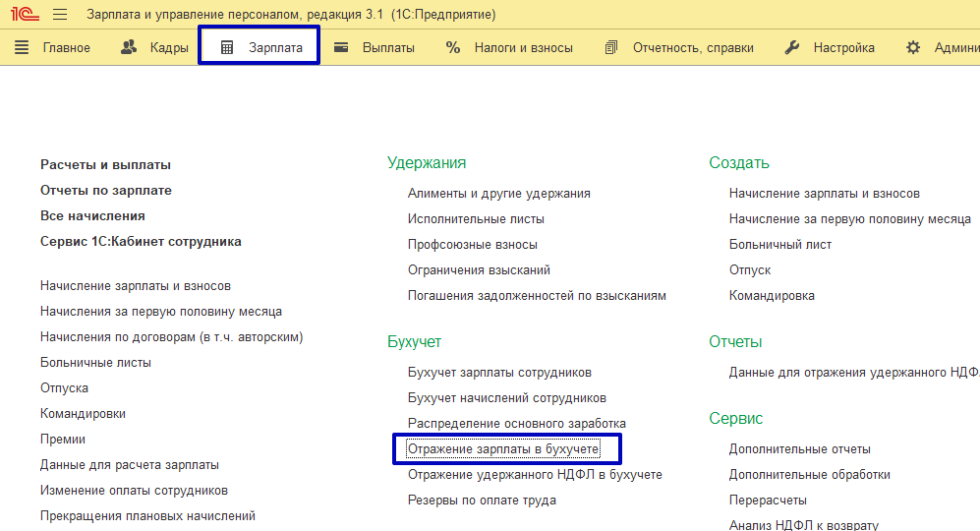The height and width of the screenshot is (531, 980).
Task: Open Распределение основного заработка
Action: [x=517, y=424]
